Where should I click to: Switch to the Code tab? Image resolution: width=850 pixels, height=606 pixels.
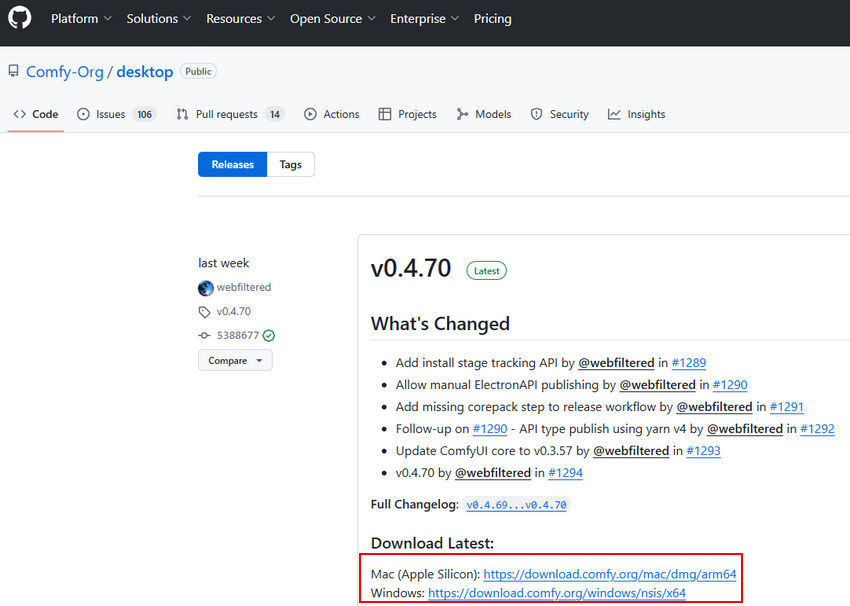pos(36,114)
